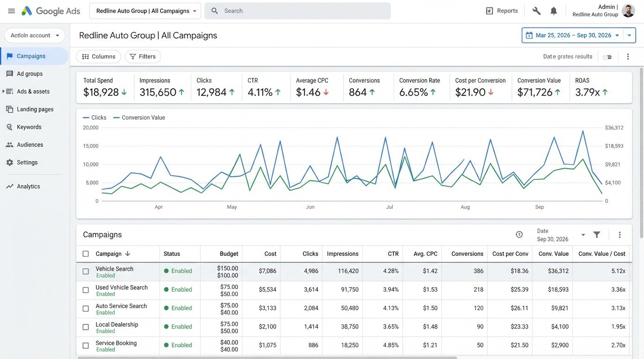Open the Redline Auto Group account dropdown

[145, 11]
